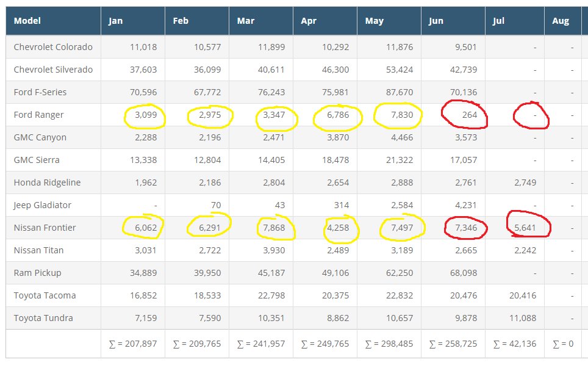Click GMC Canyon January value 2,288
This screenshot has height=365, width=588.
tap(146, 137)
